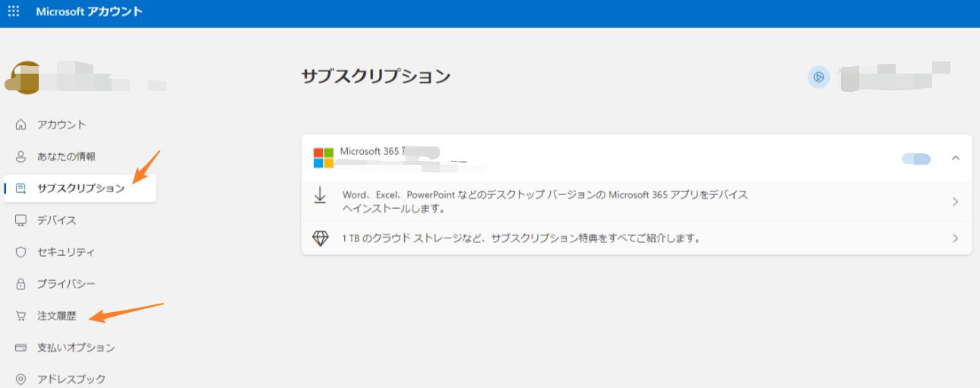This screenshot has width=980, height=388.
Task: Open あなたの情報 page
Action: (x=67, y=156)
